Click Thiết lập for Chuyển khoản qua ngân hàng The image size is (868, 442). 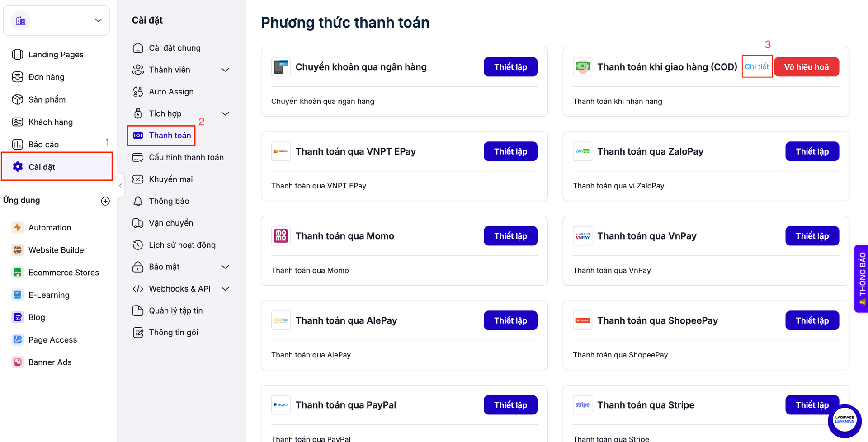point(510,67)
